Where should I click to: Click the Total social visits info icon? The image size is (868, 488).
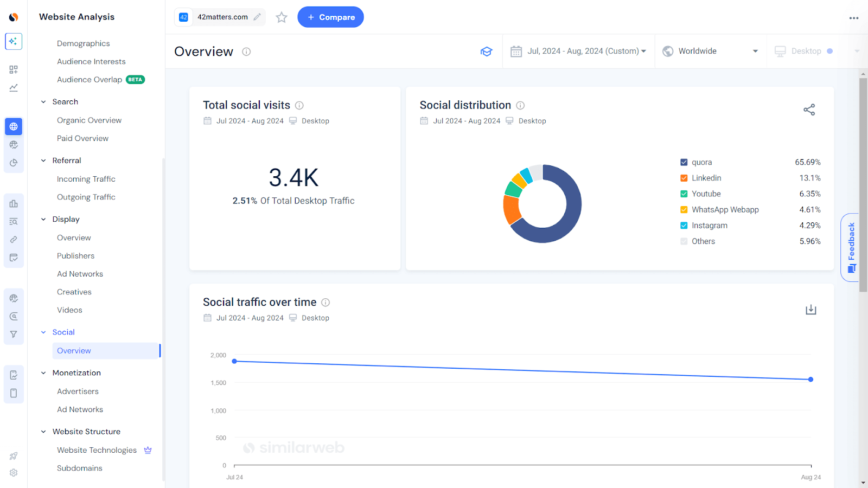[x=299, y=105]
